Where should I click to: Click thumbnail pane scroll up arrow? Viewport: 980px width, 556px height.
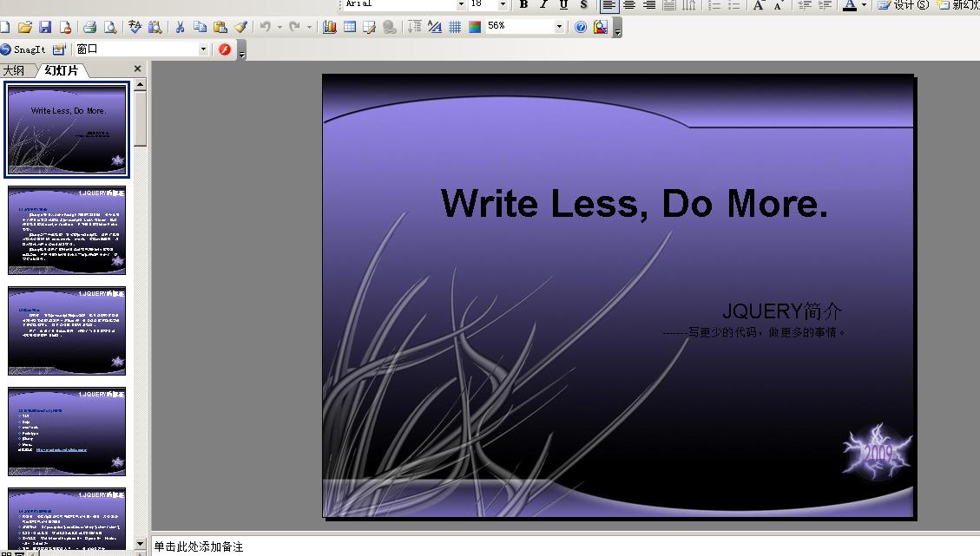140,84
